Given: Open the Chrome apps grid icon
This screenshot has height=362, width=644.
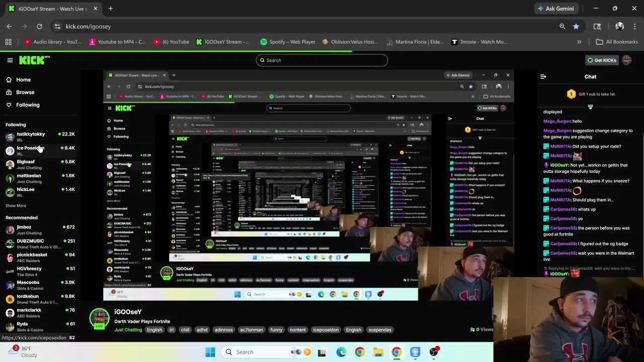Looking at the screenshot, I should point(8,42).
